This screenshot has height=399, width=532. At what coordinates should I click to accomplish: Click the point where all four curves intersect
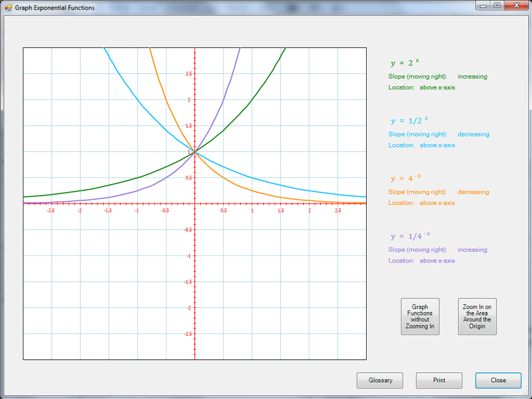(x=195, y=152)
